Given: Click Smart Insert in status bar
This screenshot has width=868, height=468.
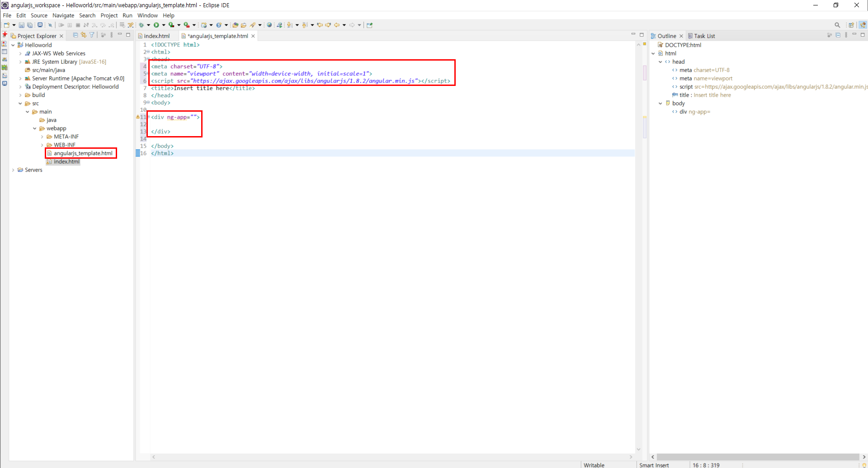Looking at the screenshot, I should click(x=654, y=465).
